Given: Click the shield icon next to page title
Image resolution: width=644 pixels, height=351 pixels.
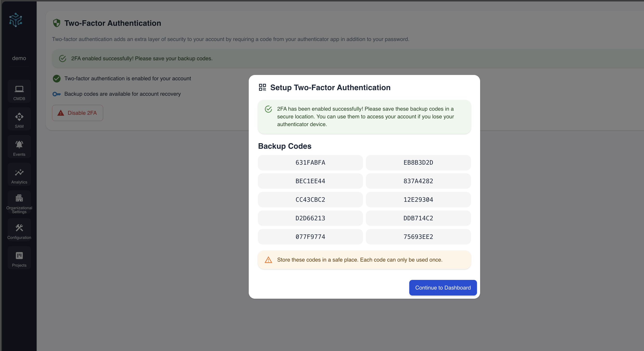Looking at the screenshot, I should tap(56, 23).
